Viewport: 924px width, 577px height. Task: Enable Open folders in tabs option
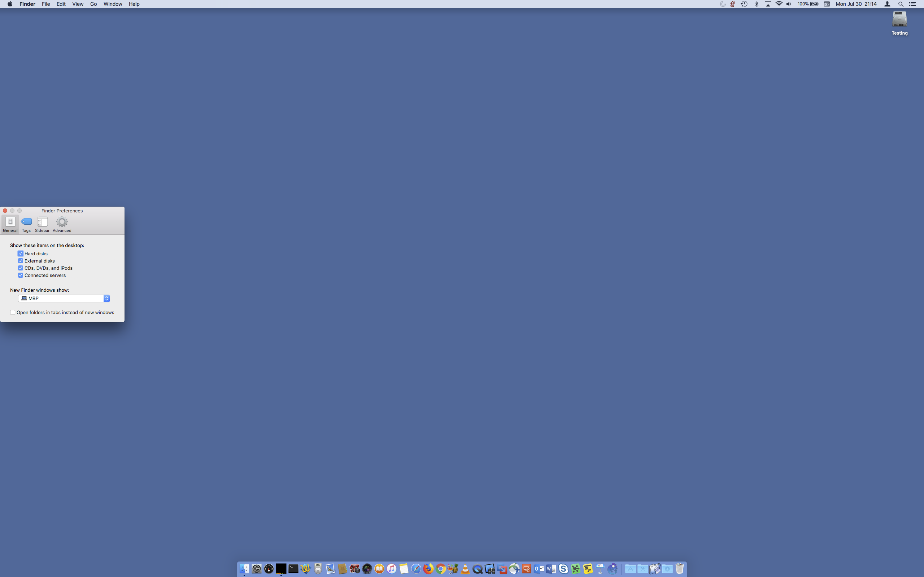coord(13,312)
